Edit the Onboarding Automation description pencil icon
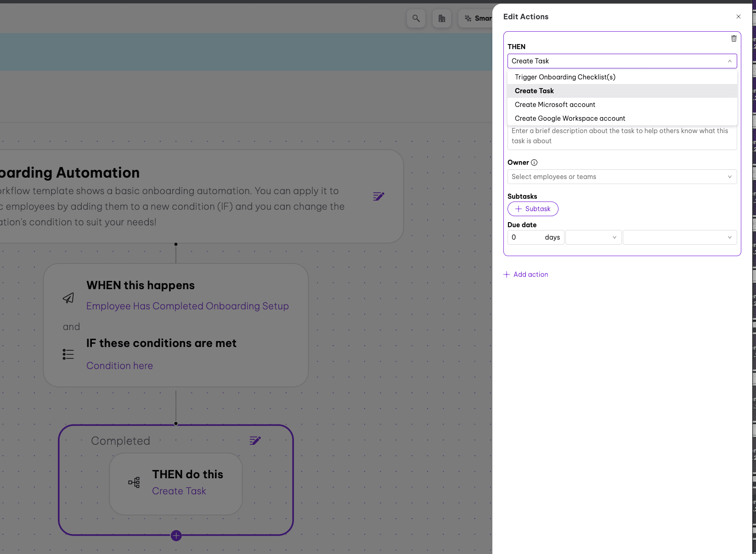 pos(378,196)
